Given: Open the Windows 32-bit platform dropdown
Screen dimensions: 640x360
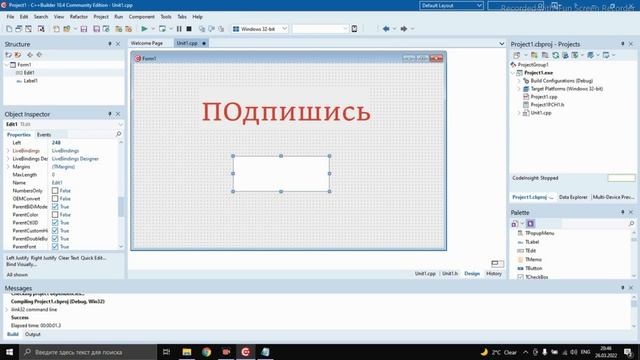Looking at the screenshot, I should tap(284, 29).
